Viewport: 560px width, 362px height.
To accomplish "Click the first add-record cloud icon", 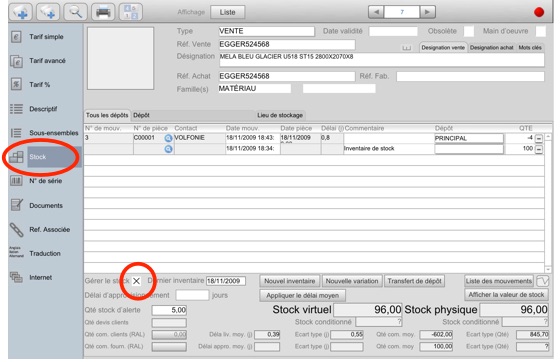I will (x=21, y=12).
